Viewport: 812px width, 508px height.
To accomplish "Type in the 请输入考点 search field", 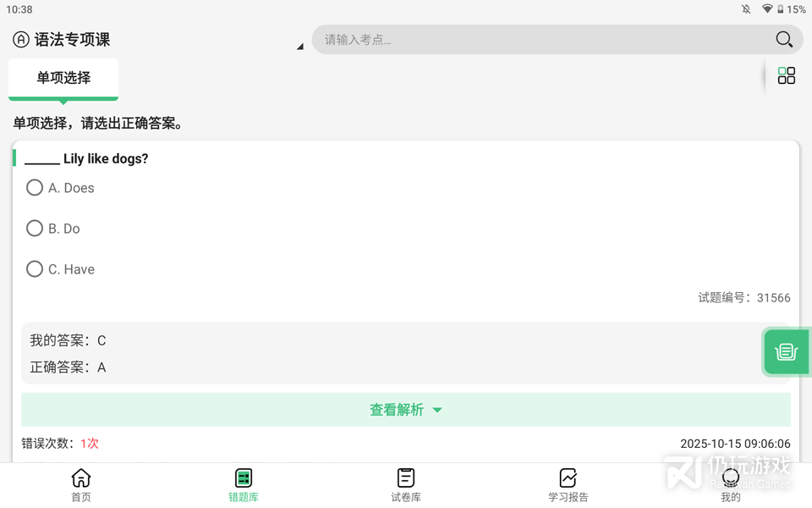I will coord(541,40).
